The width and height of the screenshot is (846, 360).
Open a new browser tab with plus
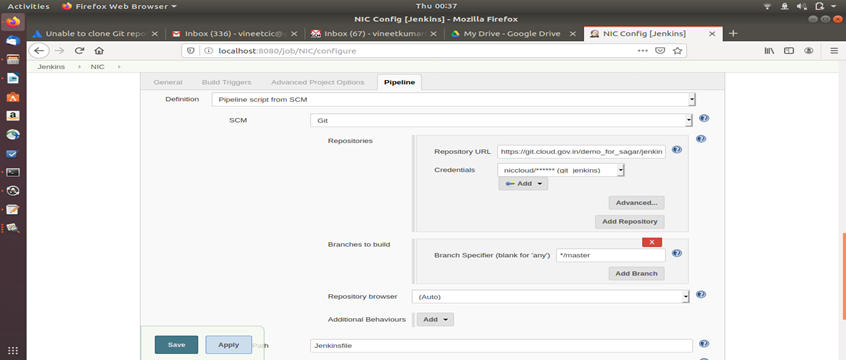coord(733,33)
